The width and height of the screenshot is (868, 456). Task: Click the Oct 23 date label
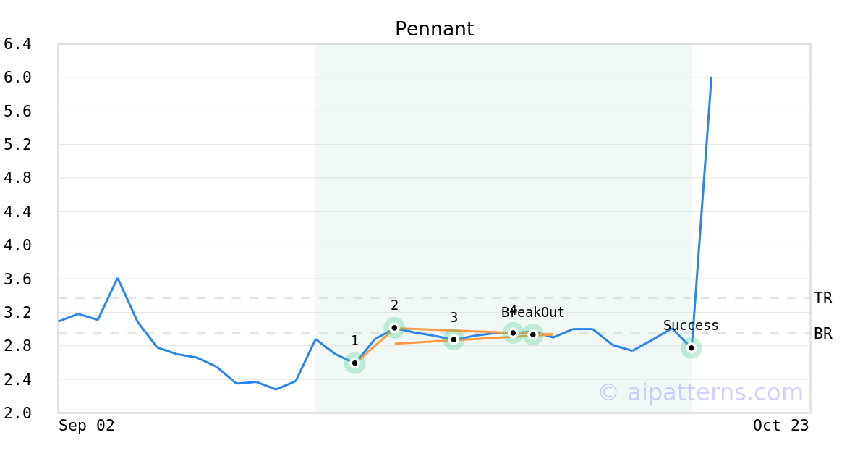780,426
